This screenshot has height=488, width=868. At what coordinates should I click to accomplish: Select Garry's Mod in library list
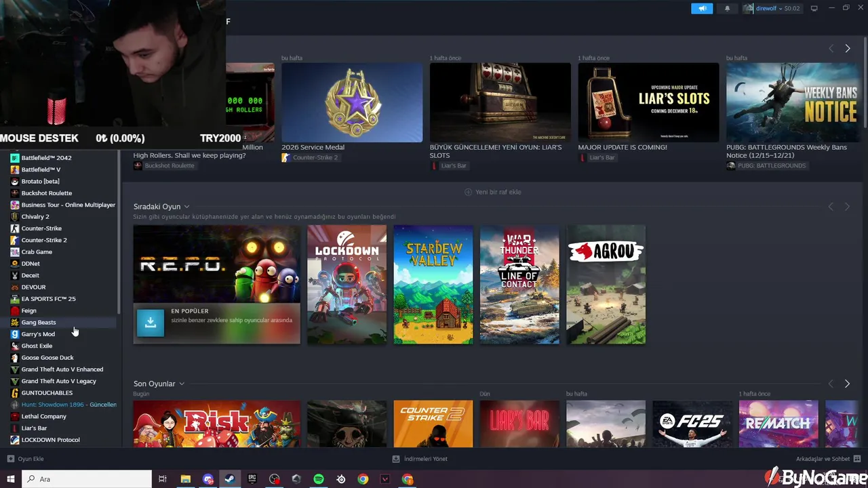tap(38, 334)
